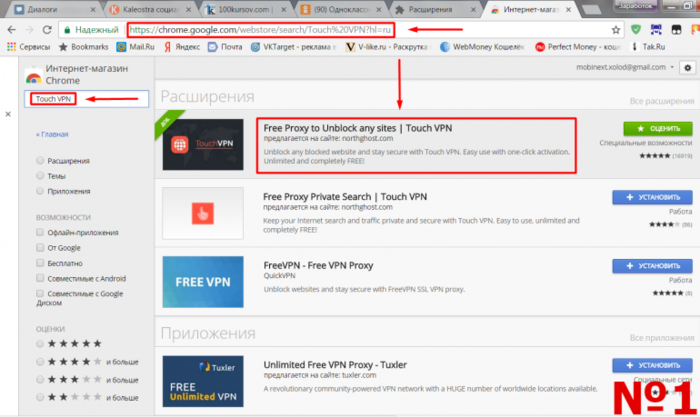Open the Tuxler FREE Unlimited VPN thumbnail
Image resolution: width=700 pixels, height=417 pixels.
pos(203,381)
